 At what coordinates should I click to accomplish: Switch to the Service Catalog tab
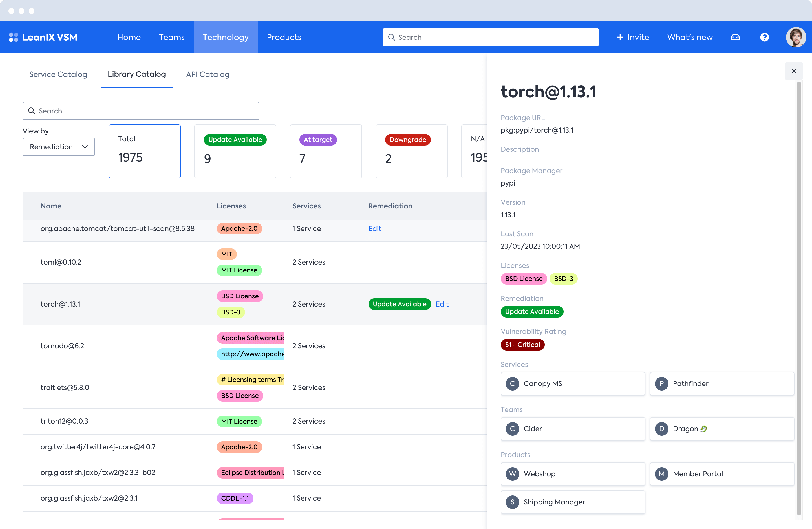click(58, 74)
